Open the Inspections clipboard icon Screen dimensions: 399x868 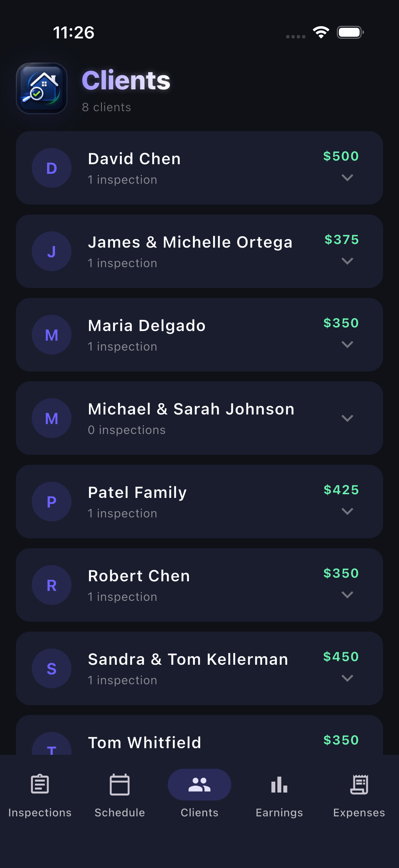tap(40, 784)
